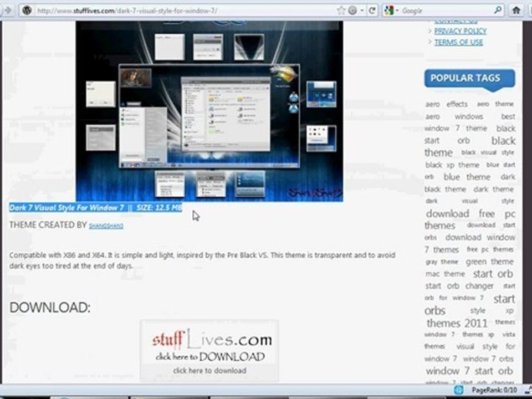
Task: Click the 'free pc themes' tag
Action: [489, 249]
